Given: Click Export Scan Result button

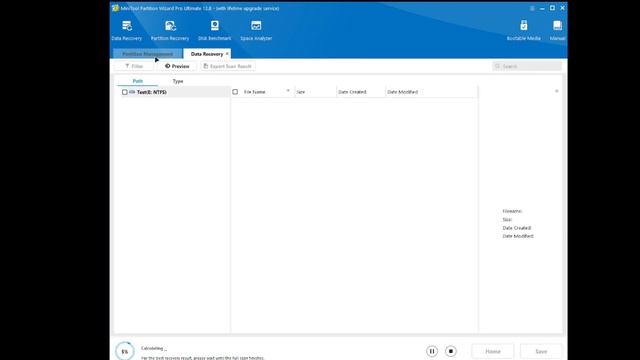Looking at the screenshot, I should click(x=228, y=66).
